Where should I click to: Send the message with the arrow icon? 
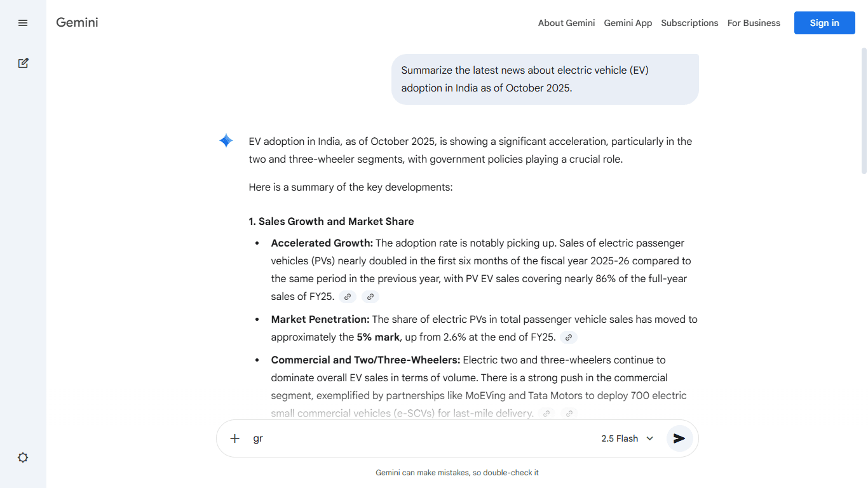[x=679, y=438]
